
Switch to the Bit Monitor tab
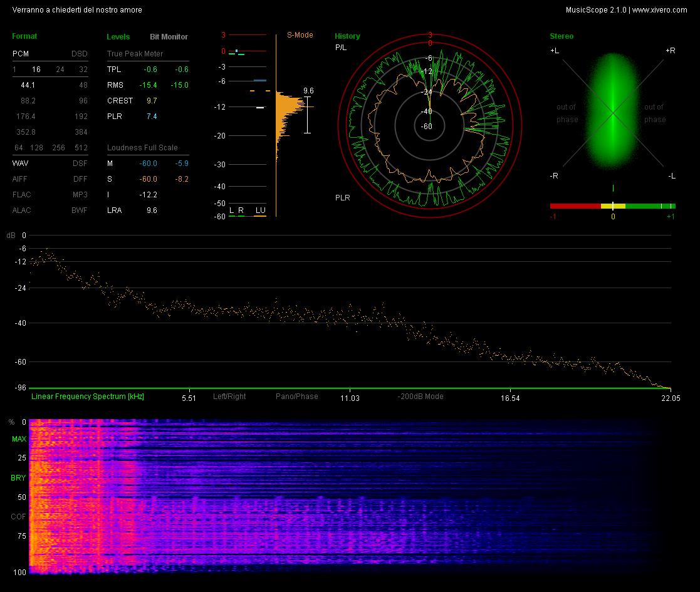[x=169, y=36]
